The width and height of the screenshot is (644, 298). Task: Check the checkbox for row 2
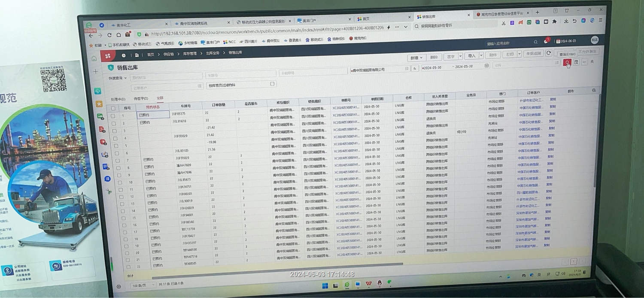[113, 123]
